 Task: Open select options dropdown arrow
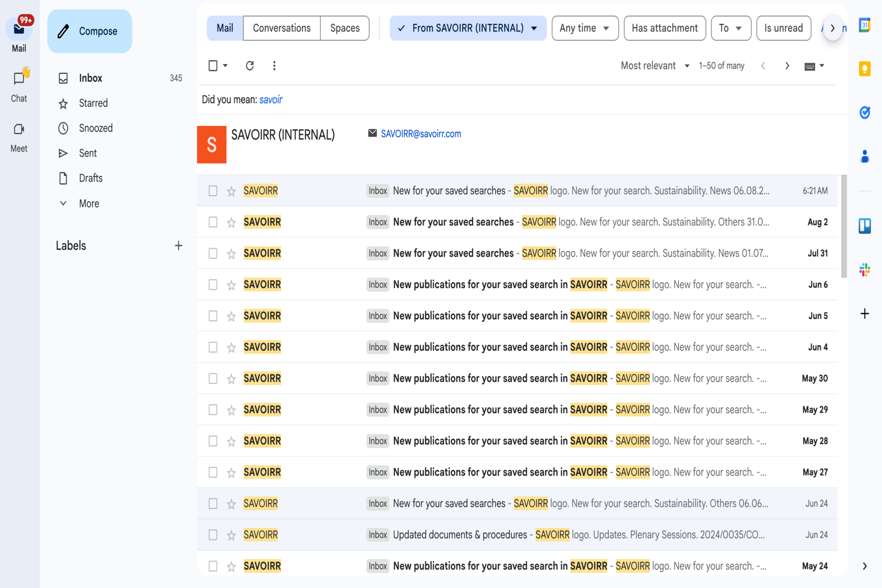[225, 66]
